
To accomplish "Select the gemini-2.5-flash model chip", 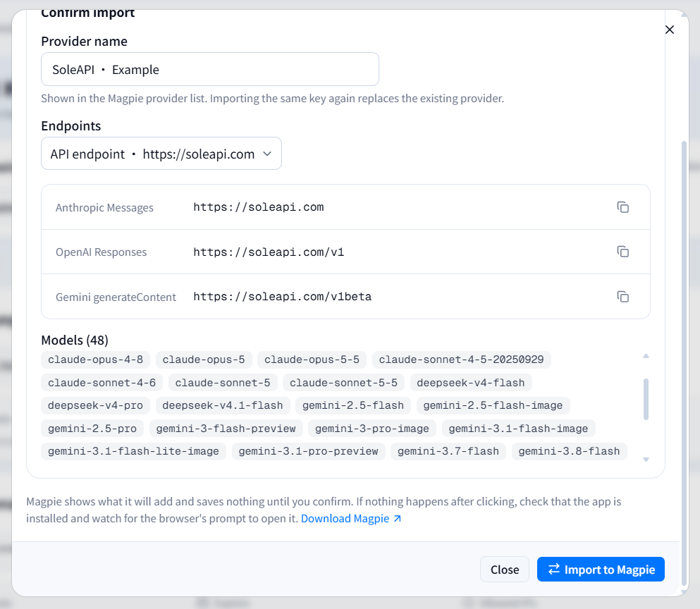I will (352, 405).
